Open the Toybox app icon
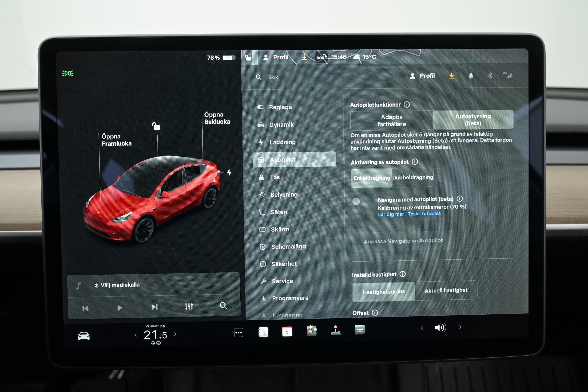Viewport: 588px width, 392px height. [311, 330]
